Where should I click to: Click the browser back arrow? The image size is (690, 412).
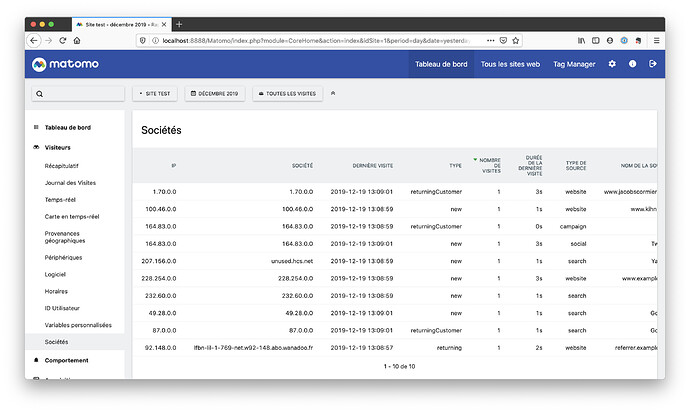pyautogui.click(x=34, y=40)
